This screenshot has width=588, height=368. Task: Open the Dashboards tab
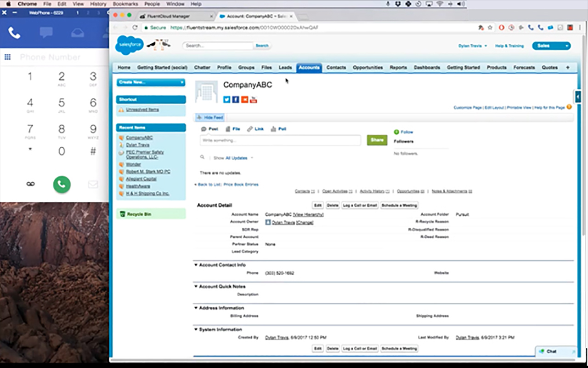[x=427, y=67]
